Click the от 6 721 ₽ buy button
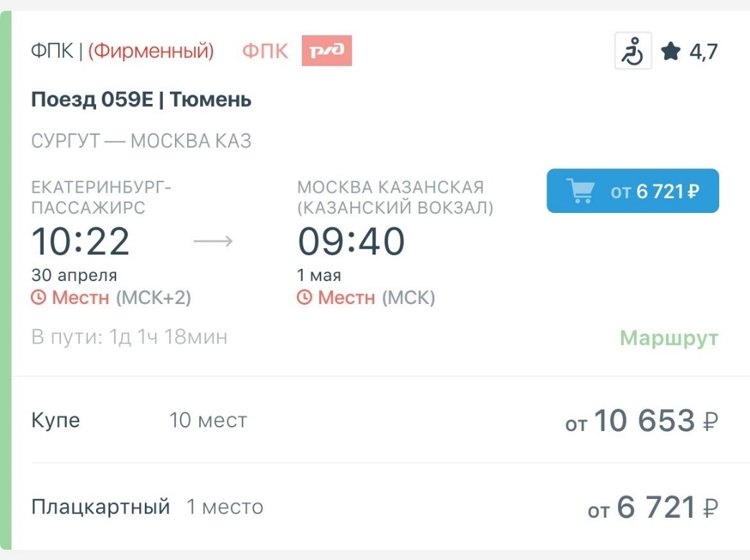The width and height of the screenshot is (750, 560). click(633, 191)
